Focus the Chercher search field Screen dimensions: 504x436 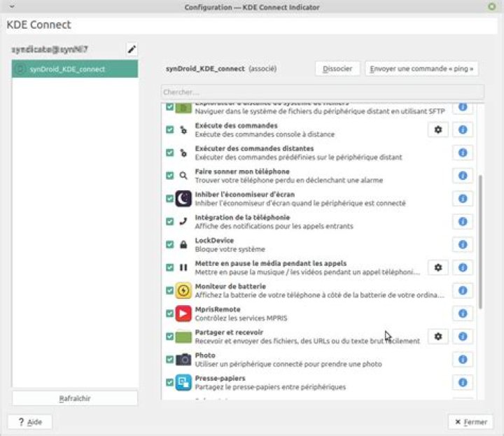(323, 92)
